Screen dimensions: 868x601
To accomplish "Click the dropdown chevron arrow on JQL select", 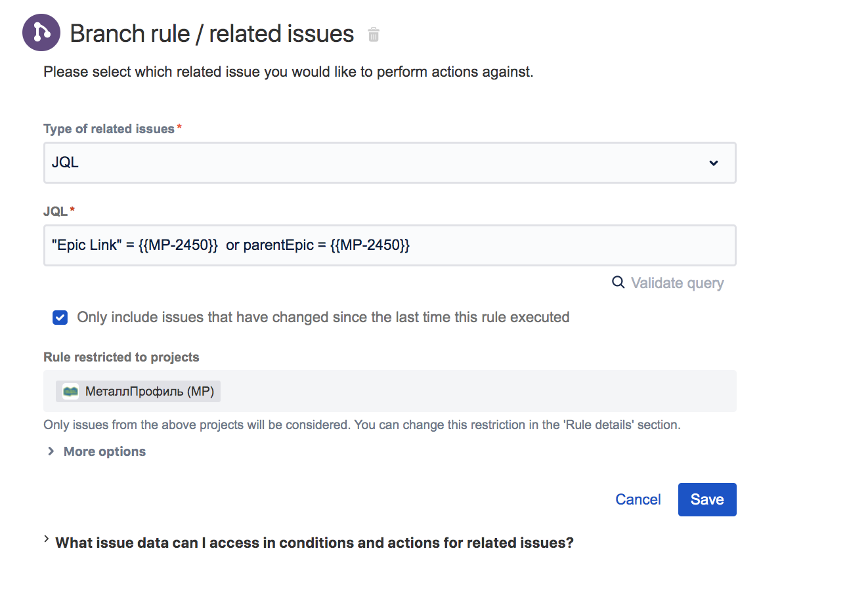I will coord(714,163).
